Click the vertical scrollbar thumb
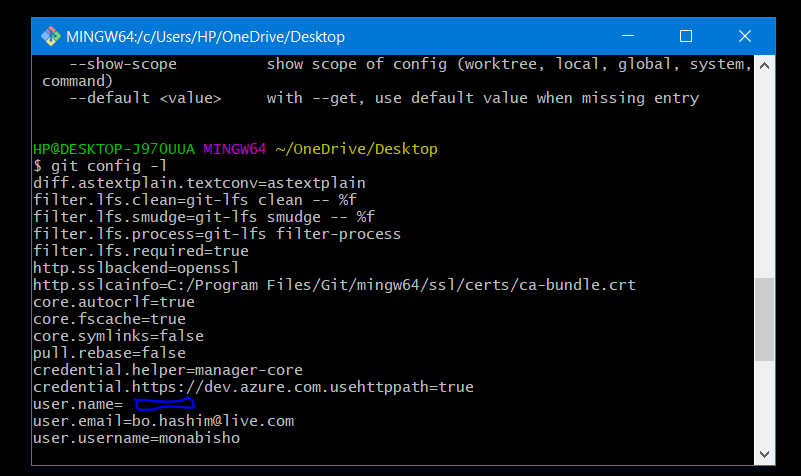Screen dimensions: 801x476 coord(764,319)
